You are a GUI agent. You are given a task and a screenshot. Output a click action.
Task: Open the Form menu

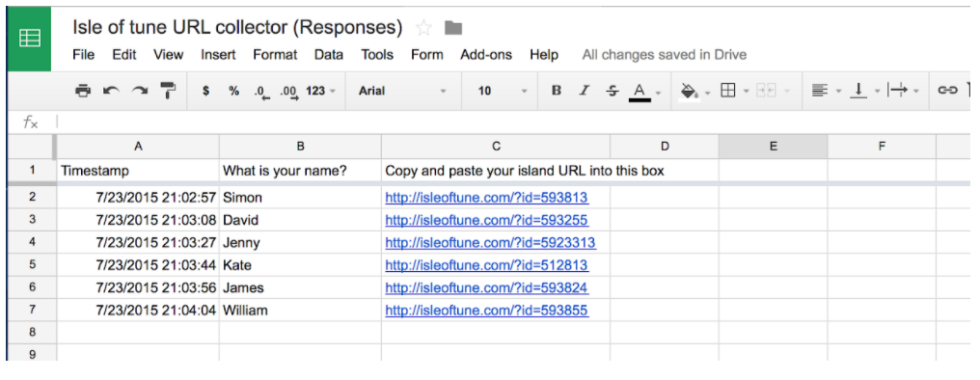point(427,55)
